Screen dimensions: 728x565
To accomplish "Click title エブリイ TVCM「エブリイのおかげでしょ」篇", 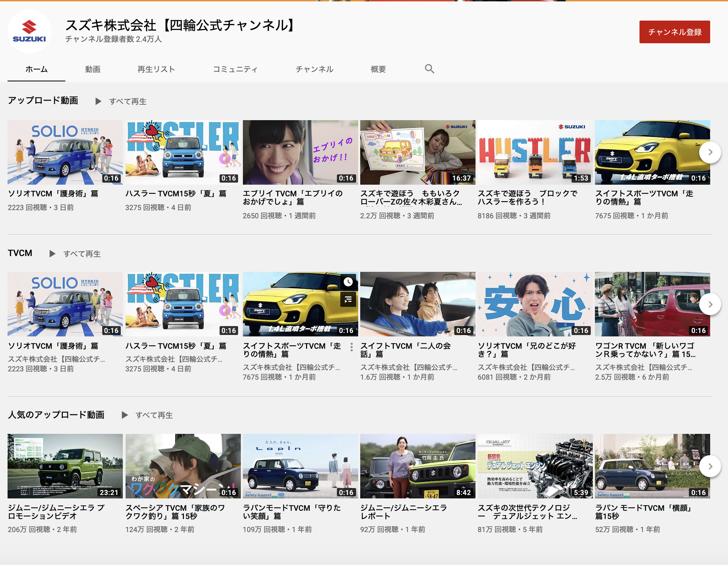I will (x=293, y=198).
